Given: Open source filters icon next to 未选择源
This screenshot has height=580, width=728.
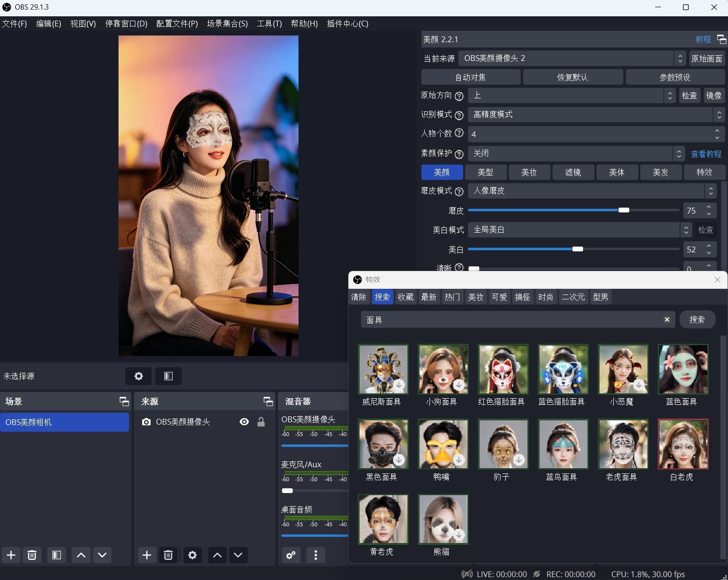Looking at the screenshot, I should tap(168, 376).
